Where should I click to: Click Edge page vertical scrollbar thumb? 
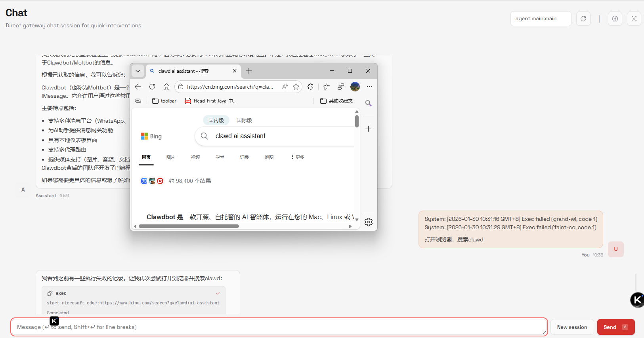357,121
